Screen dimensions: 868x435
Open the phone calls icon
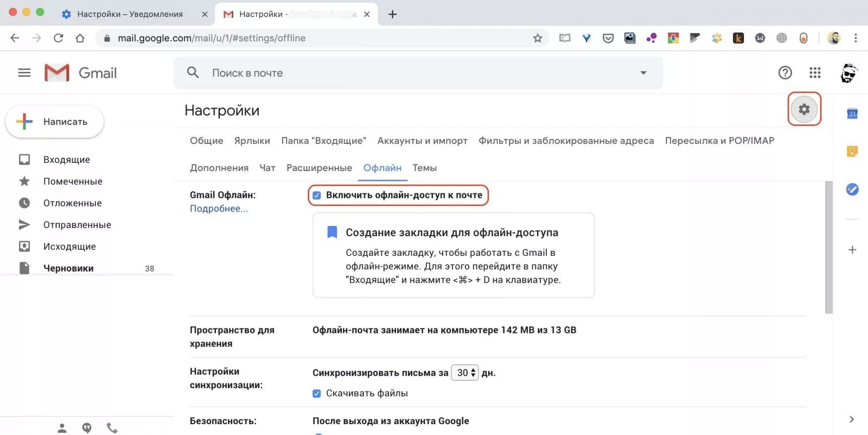point(112,428)
